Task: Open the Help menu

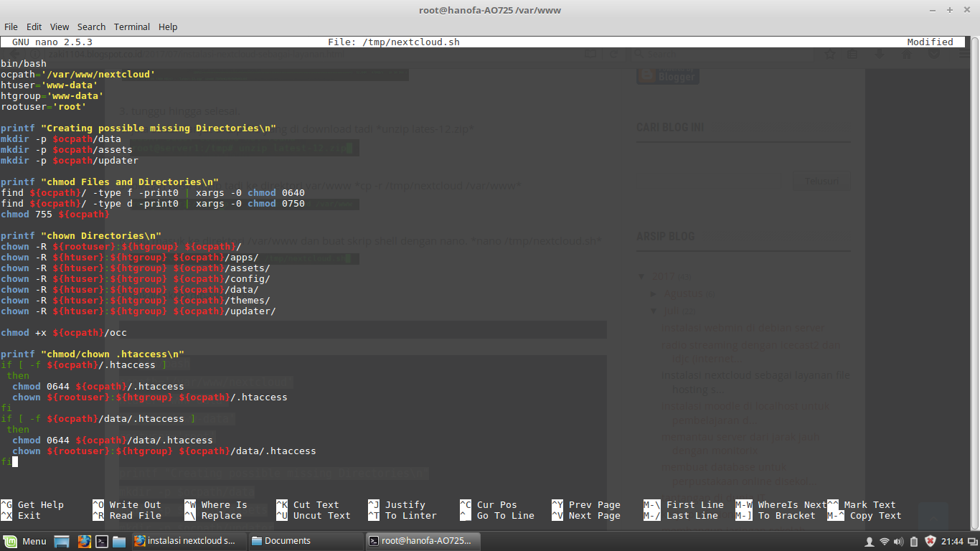Action: (x=168, y=27)
